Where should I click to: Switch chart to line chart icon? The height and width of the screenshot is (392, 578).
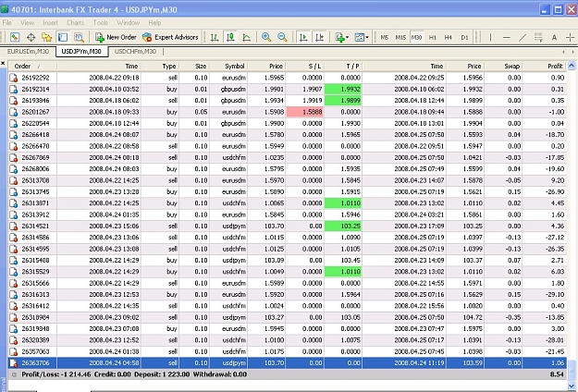pyautogui.click(x=247, y=37)
